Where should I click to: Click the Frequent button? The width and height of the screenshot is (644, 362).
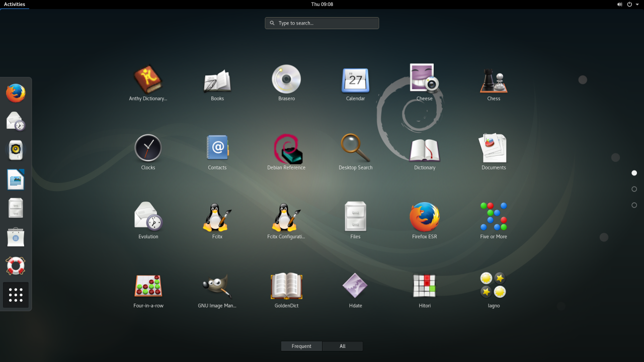pyautogui.click(x=301, y=346)
